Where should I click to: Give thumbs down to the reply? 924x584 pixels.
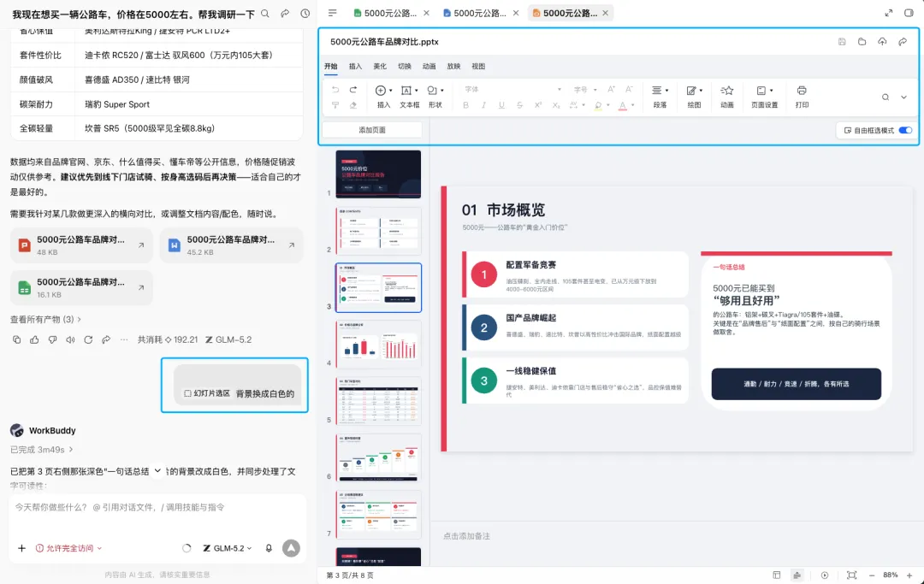coord(52,339)
